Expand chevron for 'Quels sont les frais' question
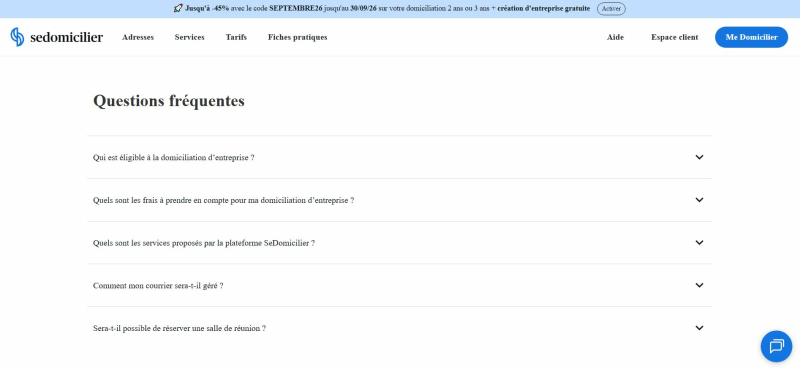The image size is (800, 369). point(699,200)
